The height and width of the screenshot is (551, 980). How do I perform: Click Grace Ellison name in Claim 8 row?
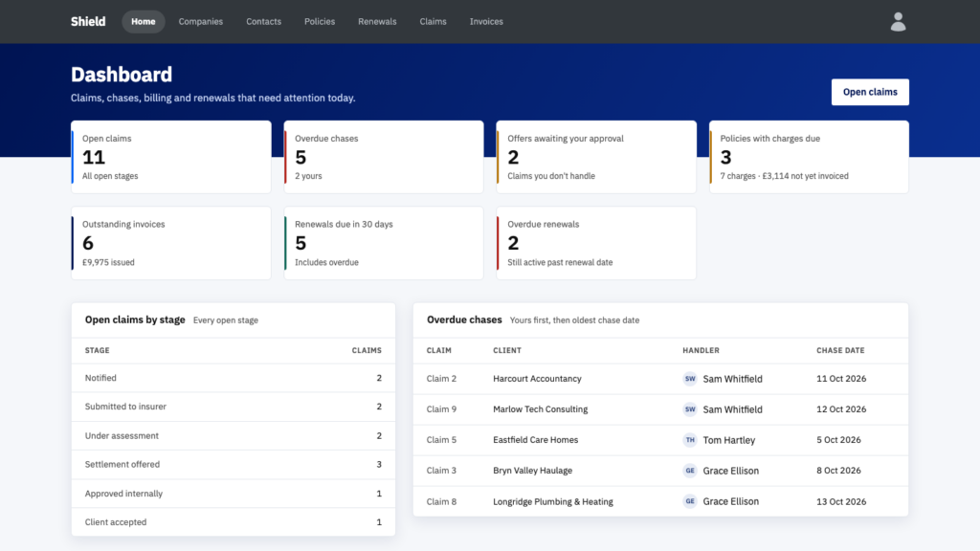pyautogui.click(x=730, y=501)
